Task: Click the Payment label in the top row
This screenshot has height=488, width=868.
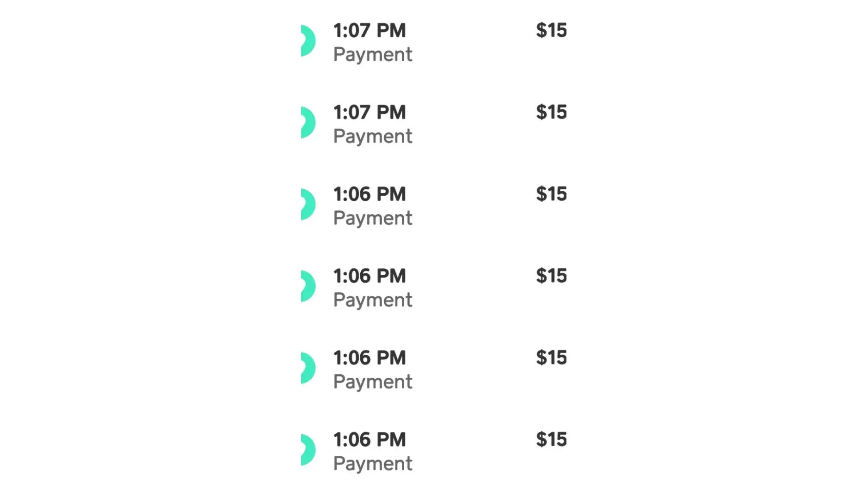Action: (372, 55)
